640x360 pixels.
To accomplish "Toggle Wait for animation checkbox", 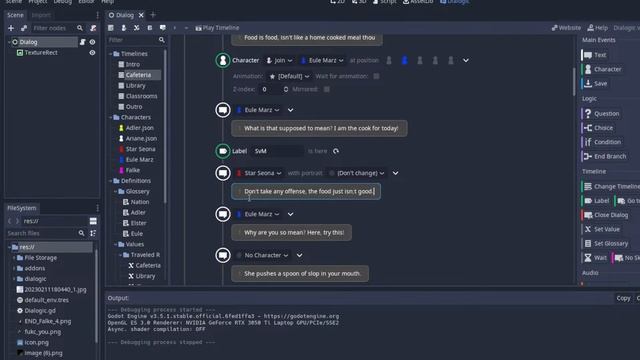I will click(x=376, y=76).
